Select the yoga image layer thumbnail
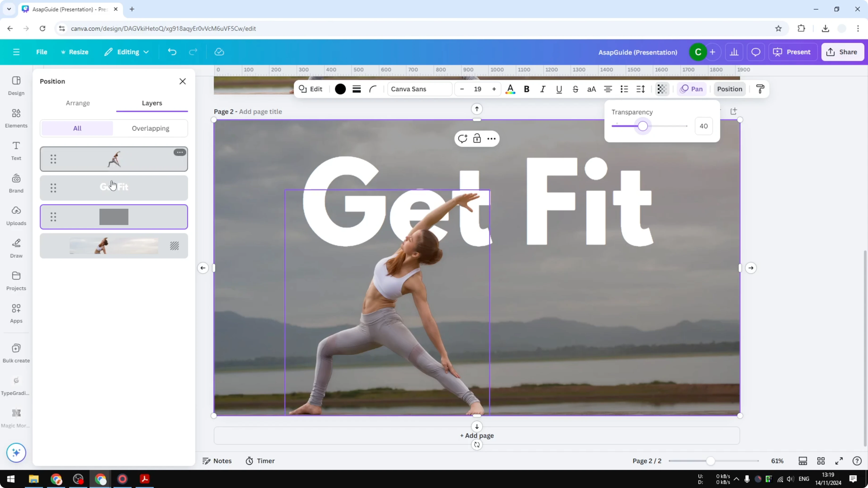This screenshot has height=488, width=868. click(x=114, y=159)
